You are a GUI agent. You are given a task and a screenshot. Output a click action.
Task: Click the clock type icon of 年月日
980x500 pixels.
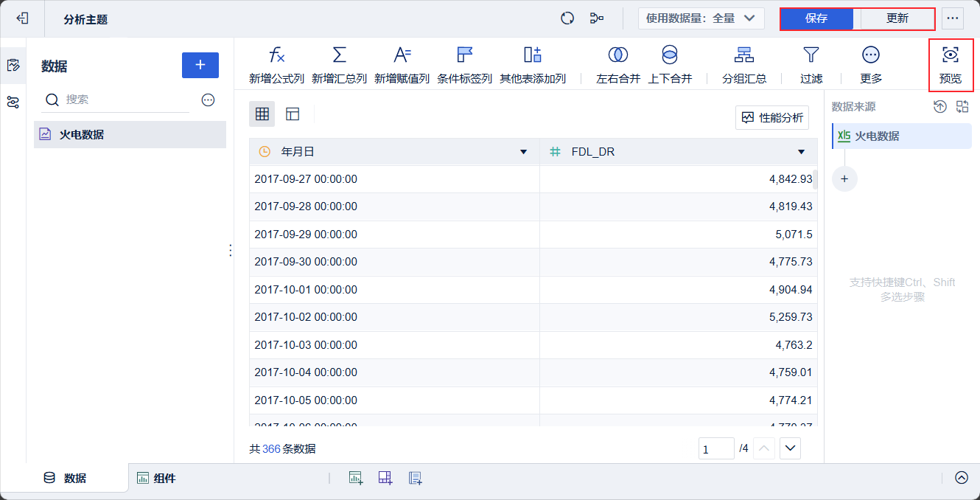tap(265, 152)
